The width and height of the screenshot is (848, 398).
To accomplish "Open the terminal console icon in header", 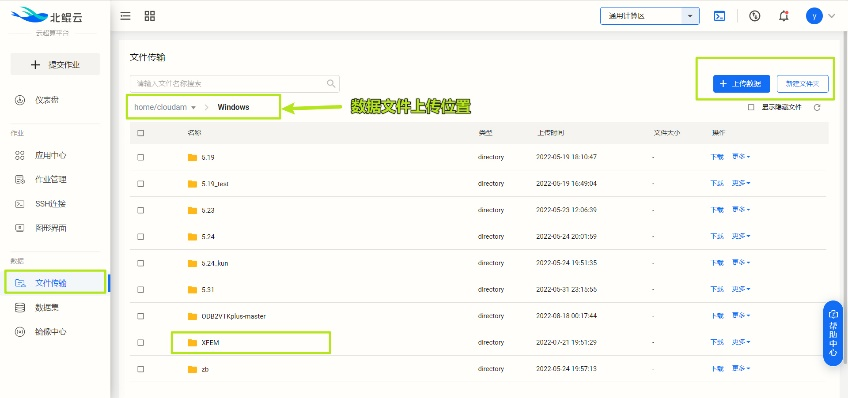I will (x=719, y=16).
